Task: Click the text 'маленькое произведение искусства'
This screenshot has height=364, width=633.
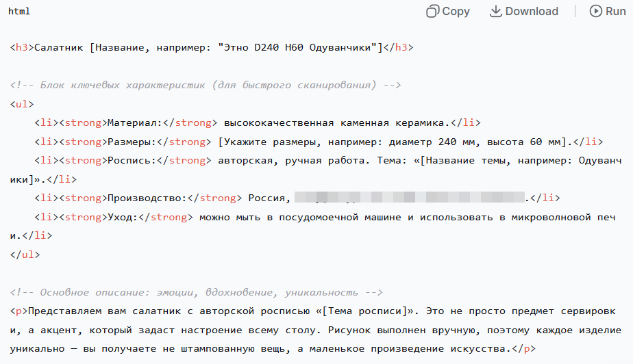Action: pos(408,349)
